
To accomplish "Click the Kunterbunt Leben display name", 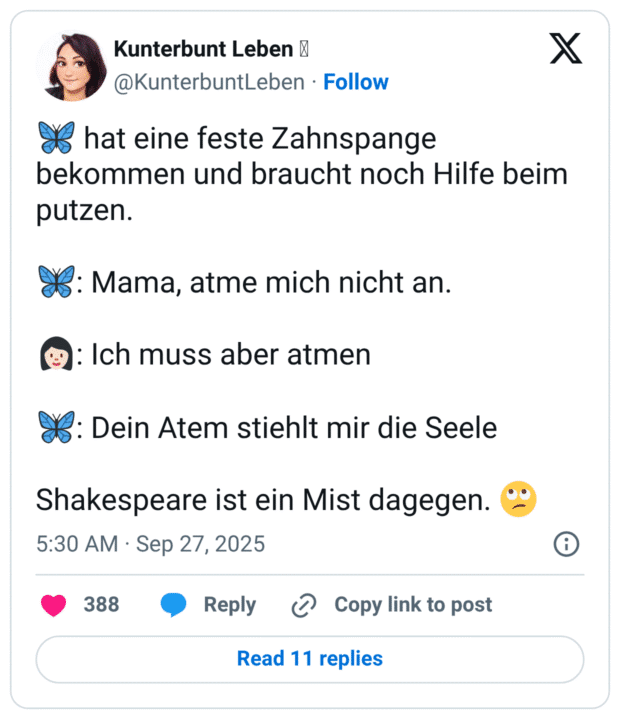I will click(203, 49).
